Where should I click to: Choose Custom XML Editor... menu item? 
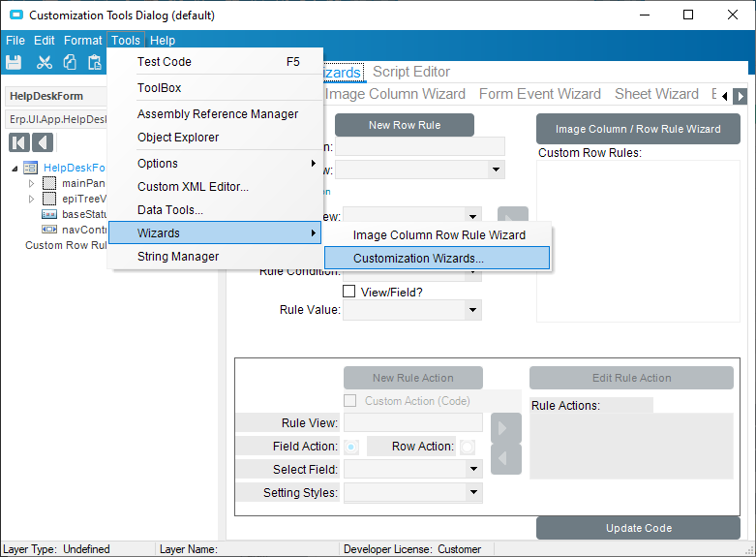click(216, 186)
